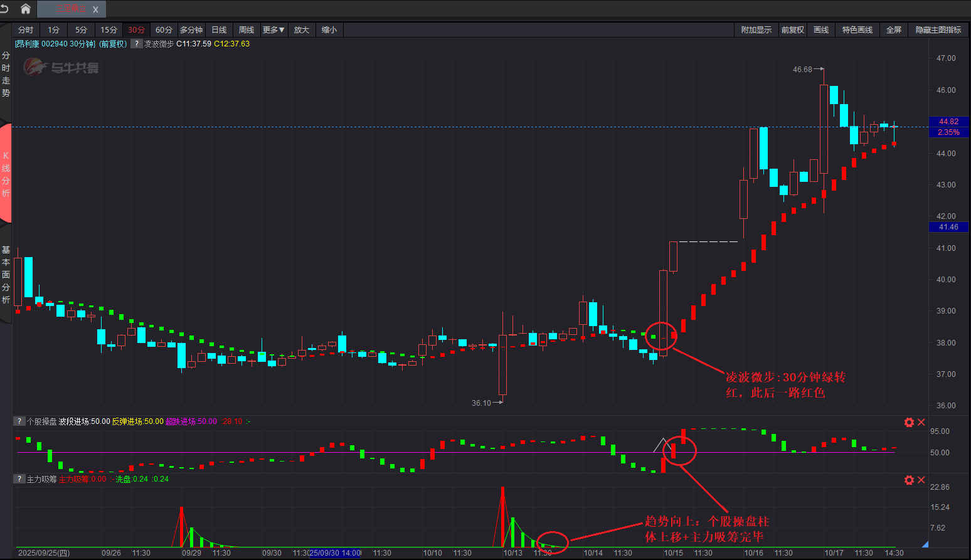971x560 pixels.
Task: Toggle 前复权 price adjustment
Action: point(792,30)
